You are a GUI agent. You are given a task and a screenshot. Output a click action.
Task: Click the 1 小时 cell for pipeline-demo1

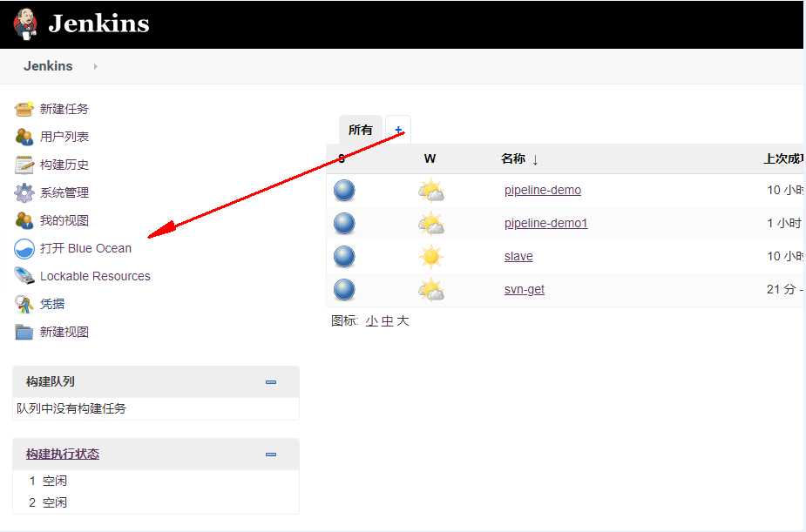point(784,224)
